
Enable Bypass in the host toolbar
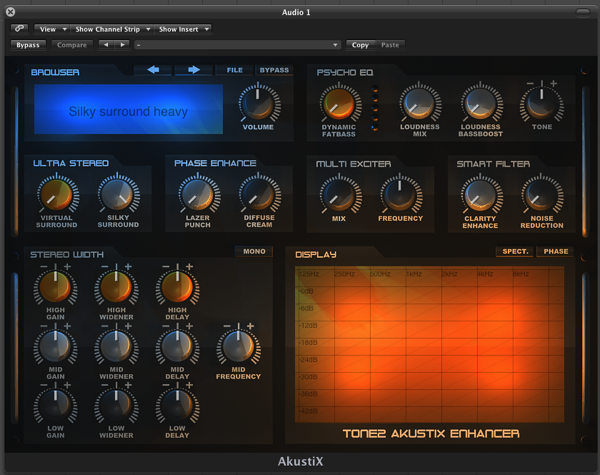click(28, 45)
